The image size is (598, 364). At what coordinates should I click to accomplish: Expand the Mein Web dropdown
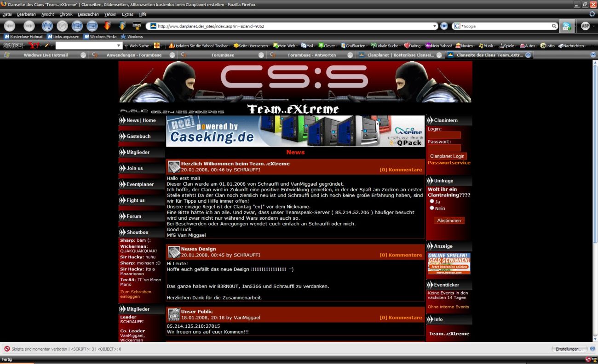297,45
